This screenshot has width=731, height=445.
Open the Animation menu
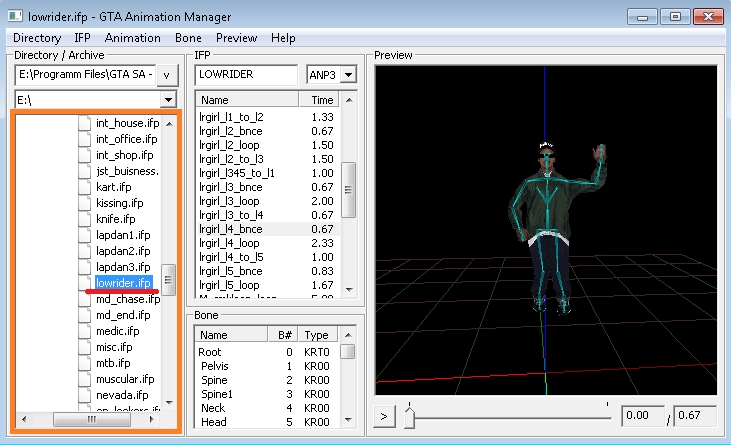(x=132, y=38)
